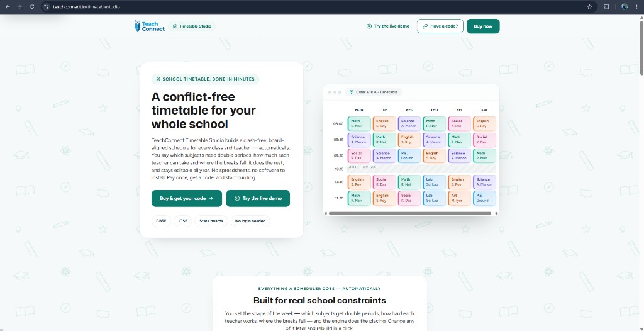Click the browser forward arrow
The width and height of the screenshot is (644, 331).
(x=19, y=6)
